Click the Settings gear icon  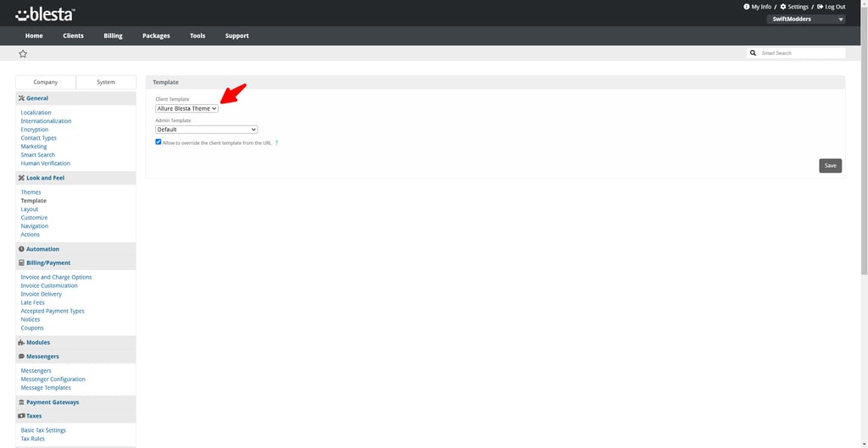pyautogui.click(x=783, y=7)
